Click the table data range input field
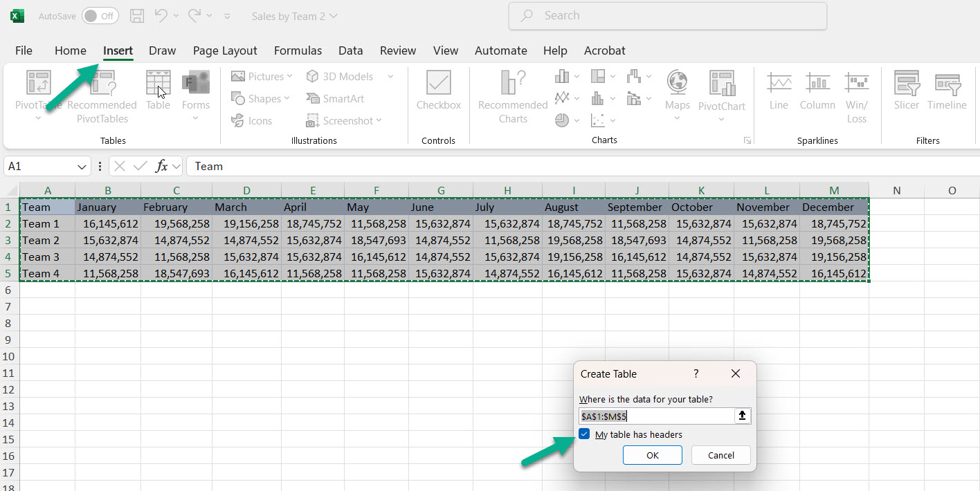 tap(655, 416)
